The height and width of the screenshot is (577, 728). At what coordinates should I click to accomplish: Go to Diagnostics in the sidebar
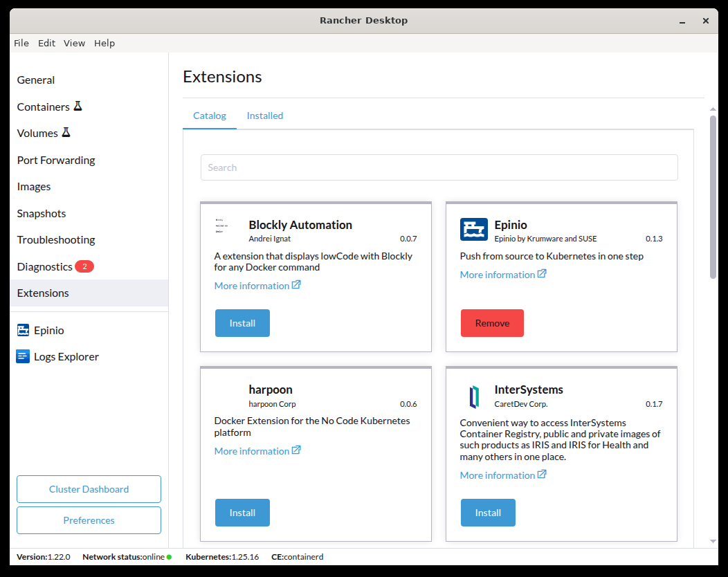(x=45, y=266)
